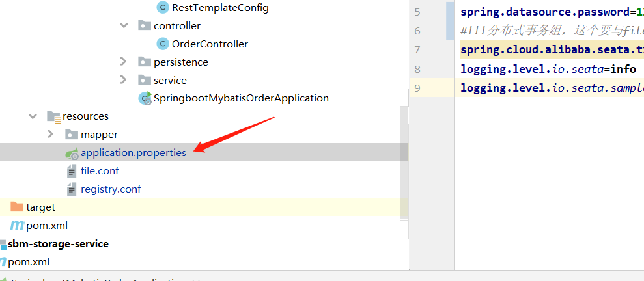Click spring.datasource.password property line
This screenshot has width=644, height=281.
pyautogui.click(x=552, y=12)
